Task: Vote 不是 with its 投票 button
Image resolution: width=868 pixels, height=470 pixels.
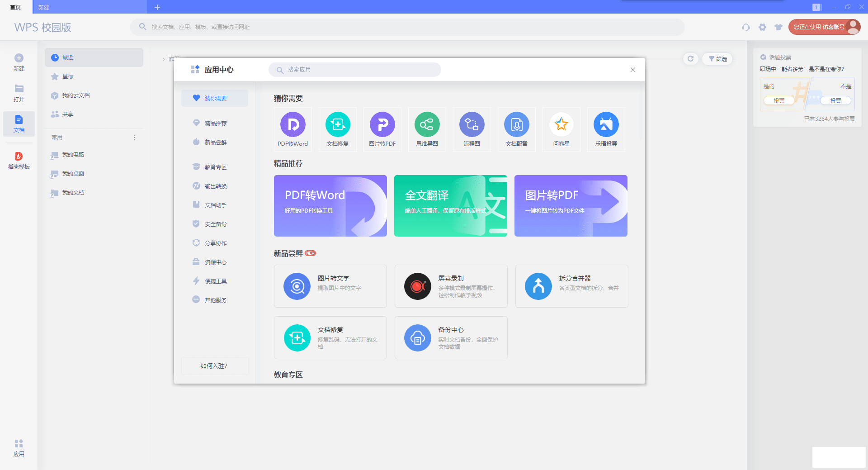Action: (835, 100)
